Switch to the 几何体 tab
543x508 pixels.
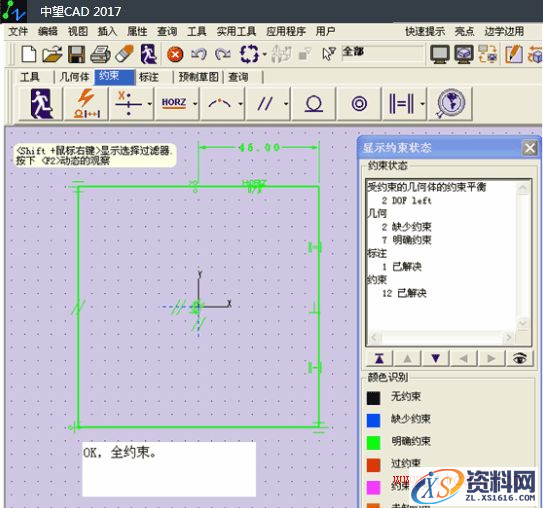point(74,77)
